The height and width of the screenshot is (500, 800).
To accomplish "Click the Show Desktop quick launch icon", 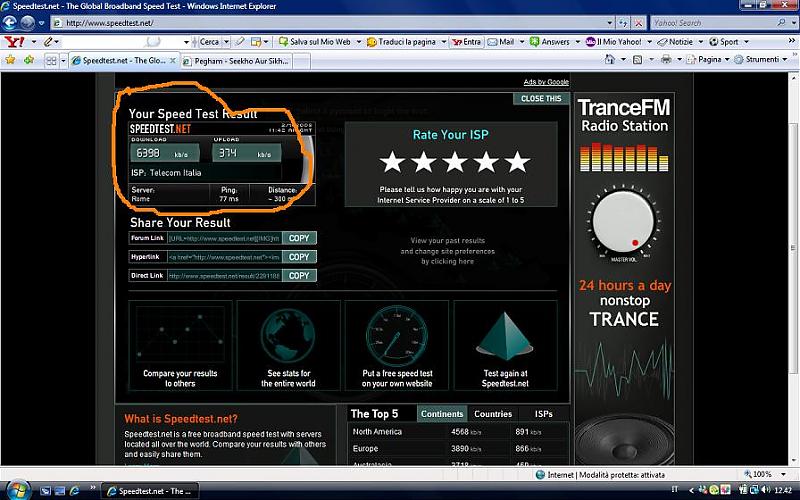I will [x=45, y=491].
